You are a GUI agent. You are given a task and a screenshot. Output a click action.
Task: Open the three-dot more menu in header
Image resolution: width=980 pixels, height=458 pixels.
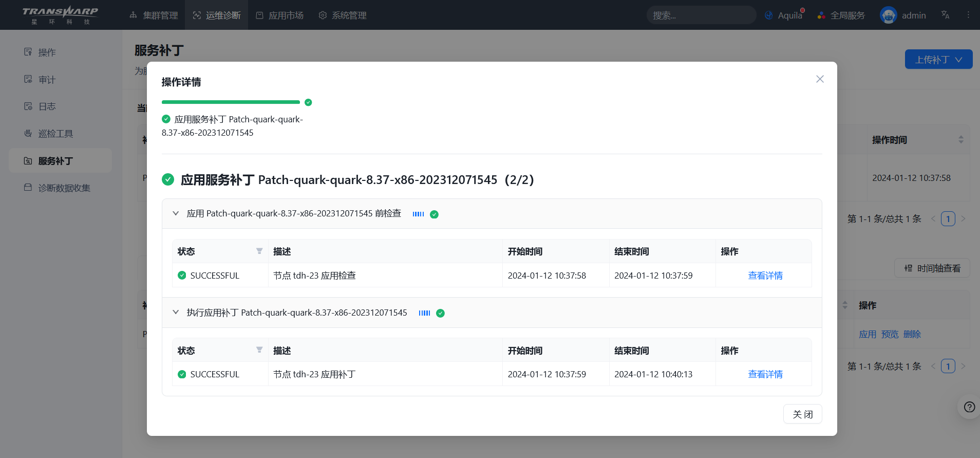[x=968, y=15]
